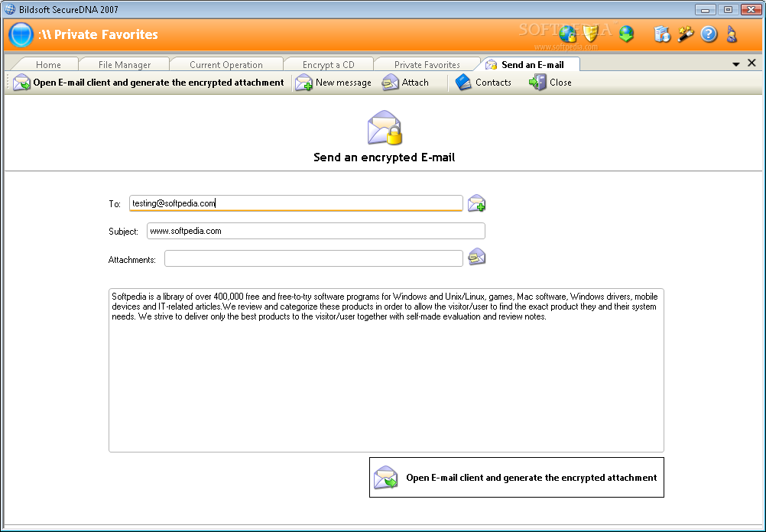766x532 pixels.
Task: Open help via blue question mark icon
Action: coord(709,34)
